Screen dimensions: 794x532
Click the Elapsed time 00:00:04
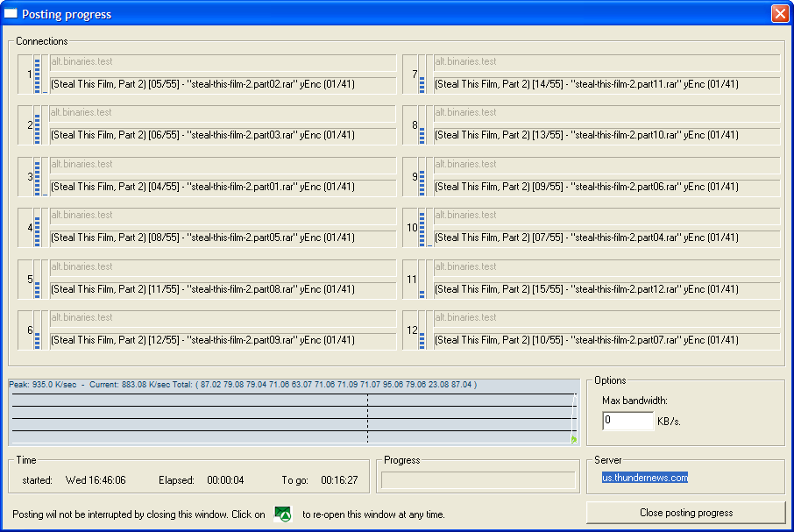225,480
